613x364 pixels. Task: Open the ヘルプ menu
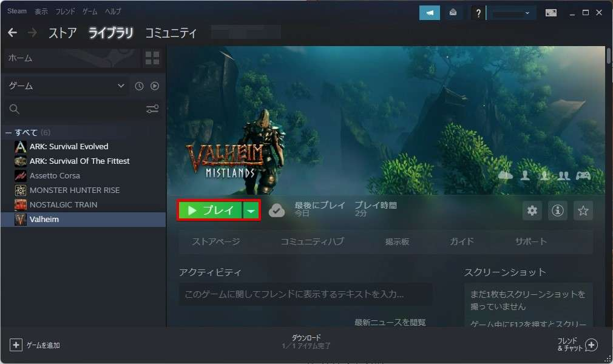coord(113,12)
